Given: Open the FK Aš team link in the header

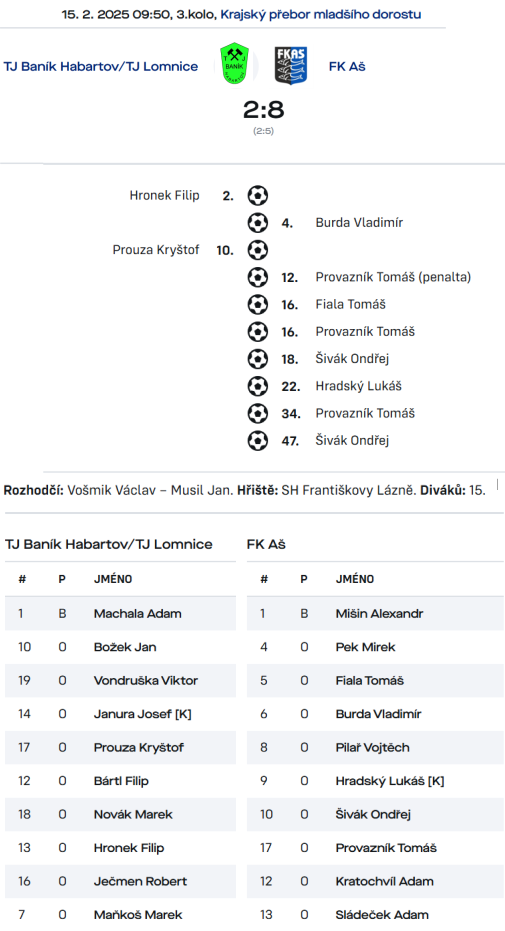Looking at the screenshot, I should 347,66.
